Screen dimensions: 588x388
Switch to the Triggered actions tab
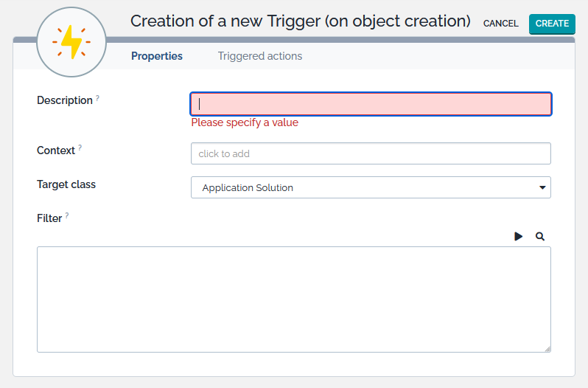coord(260,56)
